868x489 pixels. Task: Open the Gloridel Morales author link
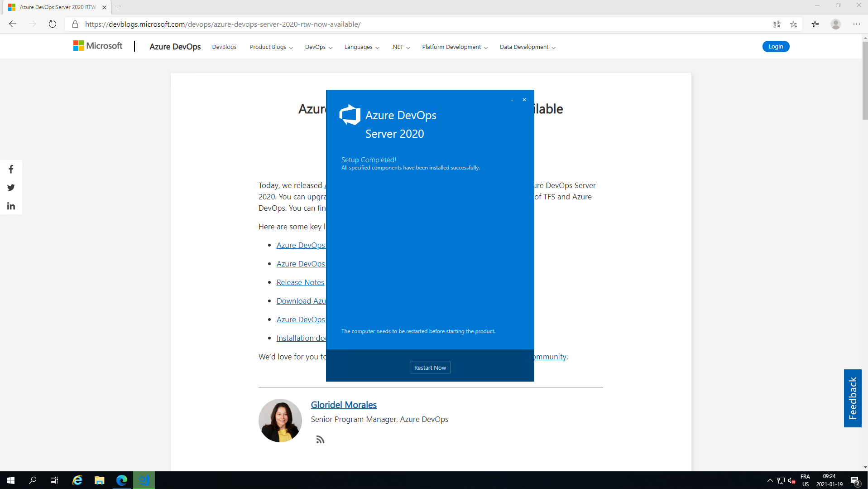point(343,405)
